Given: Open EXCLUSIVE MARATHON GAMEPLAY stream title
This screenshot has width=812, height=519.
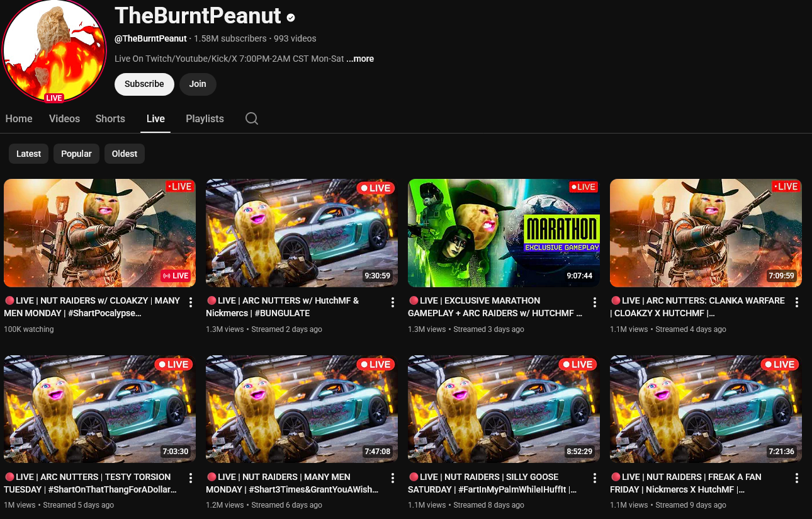Looking at the screenshot, I should [495, 307].
